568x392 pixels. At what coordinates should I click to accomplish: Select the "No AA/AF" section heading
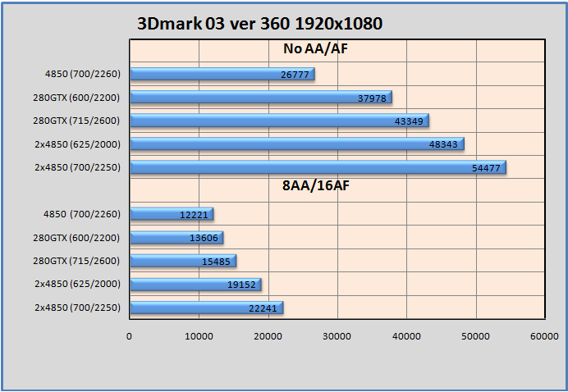point(315,48)
